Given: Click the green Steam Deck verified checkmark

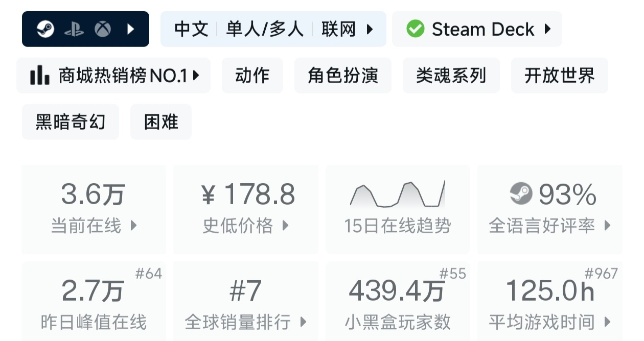Looking at the screenshot, I should pos(415,29).
